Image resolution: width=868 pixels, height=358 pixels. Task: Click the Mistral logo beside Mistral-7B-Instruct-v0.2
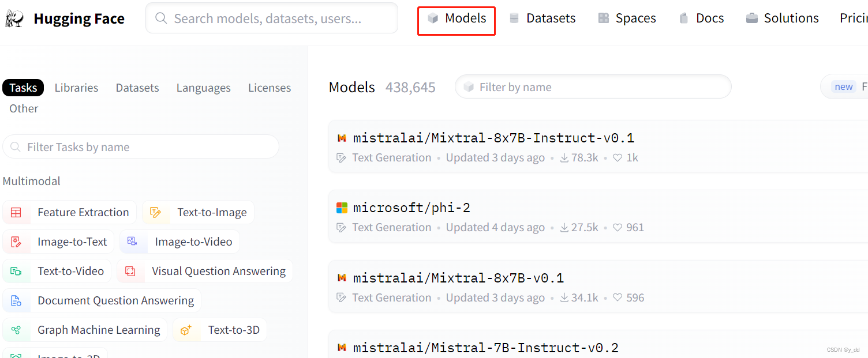click(x=342, y=348)
